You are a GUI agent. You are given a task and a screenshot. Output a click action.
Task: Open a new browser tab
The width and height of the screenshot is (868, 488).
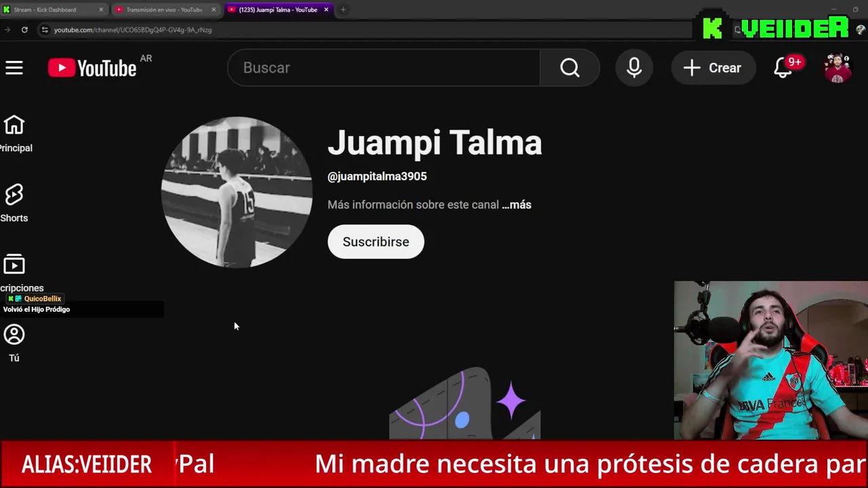[x=343, y=9]
